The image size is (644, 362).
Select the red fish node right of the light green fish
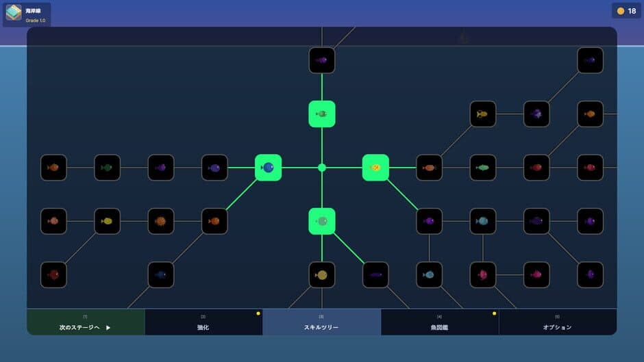pyautogui.click(x=536, y=168)
